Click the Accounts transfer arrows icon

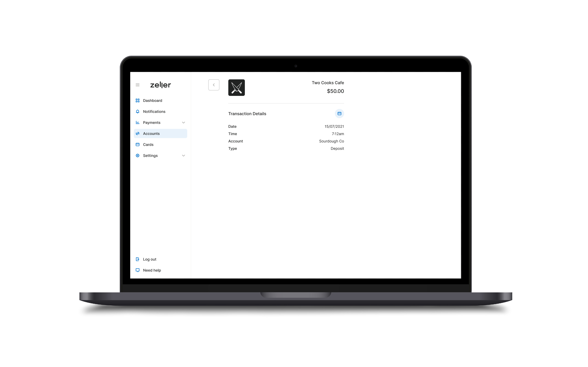point(137,133)
